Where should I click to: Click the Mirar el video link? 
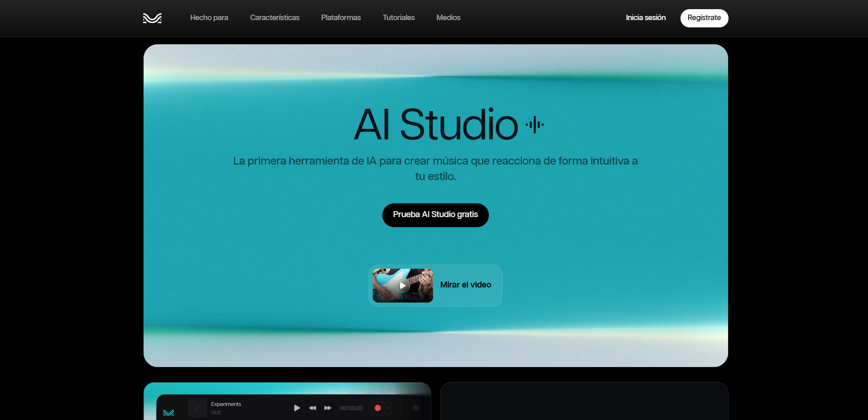(x=465, y=285)
